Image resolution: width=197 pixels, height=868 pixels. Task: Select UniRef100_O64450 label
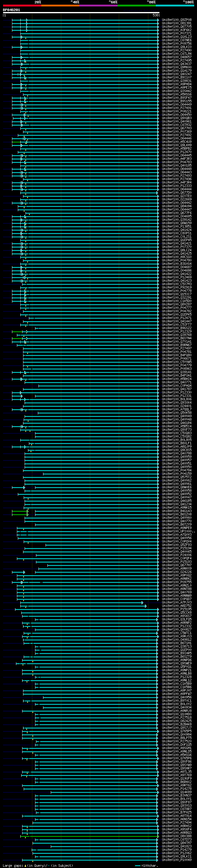[x=176, y=115]
